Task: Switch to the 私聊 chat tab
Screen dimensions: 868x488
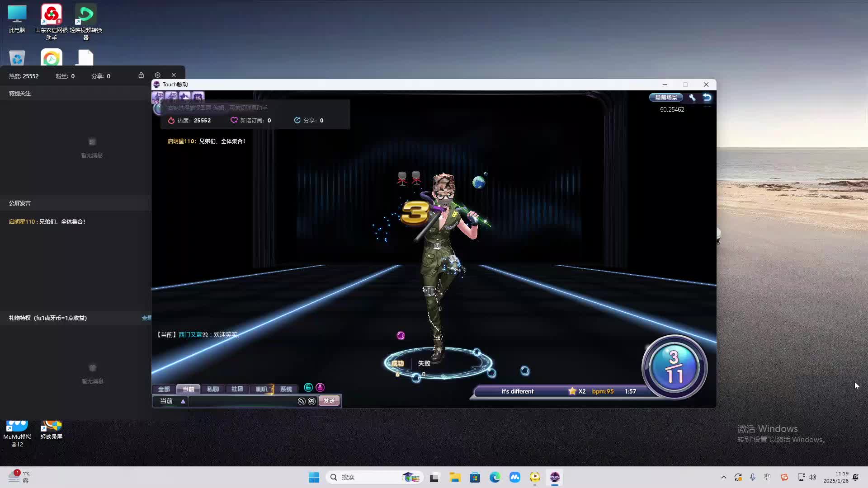Action: coord(212,389)
